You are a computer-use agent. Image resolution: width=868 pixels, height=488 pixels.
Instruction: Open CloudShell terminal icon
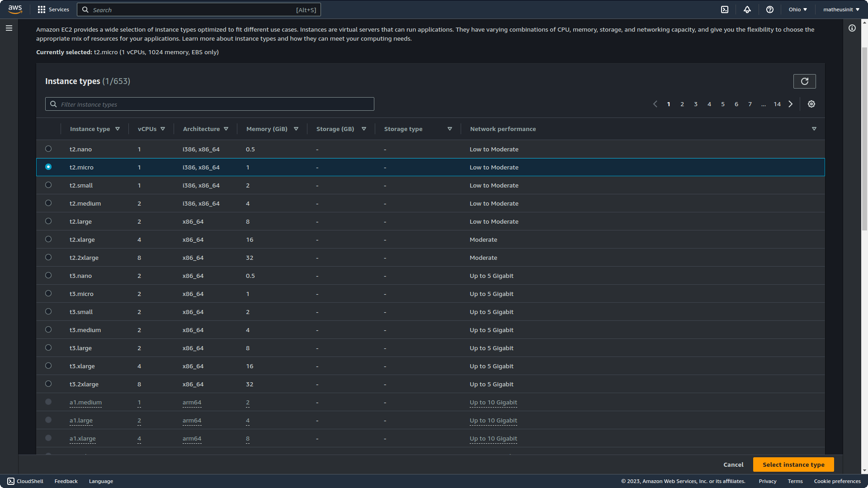point(725,9)
